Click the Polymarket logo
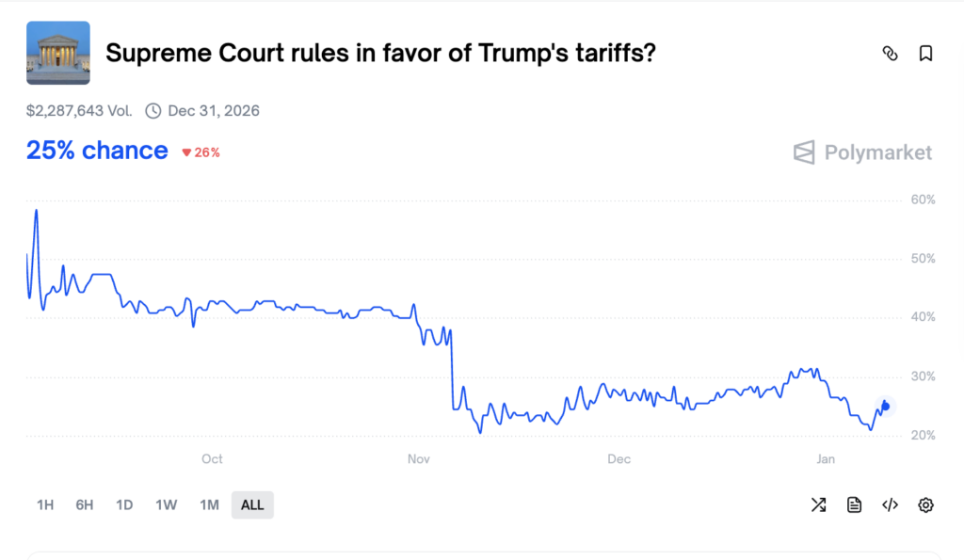Screen dimensions: 964x560 (861, 152)
